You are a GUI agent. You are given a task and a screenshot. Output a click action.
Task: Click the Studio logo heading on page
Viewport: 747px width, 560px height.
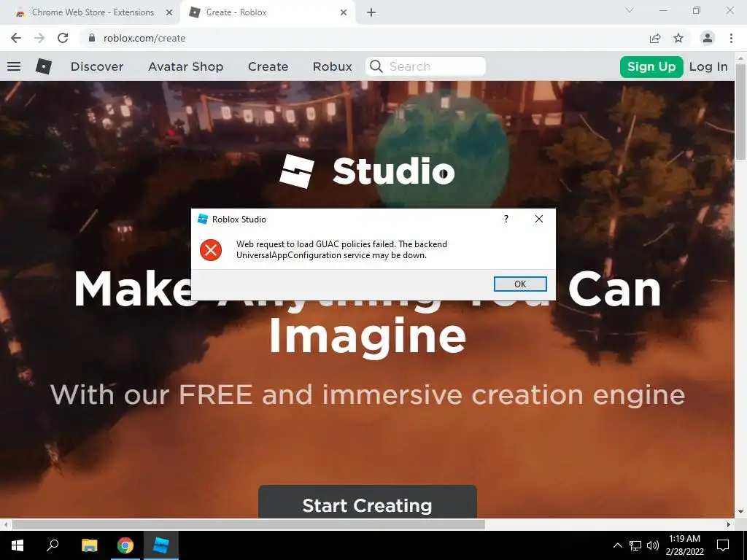tap(367, 171)
